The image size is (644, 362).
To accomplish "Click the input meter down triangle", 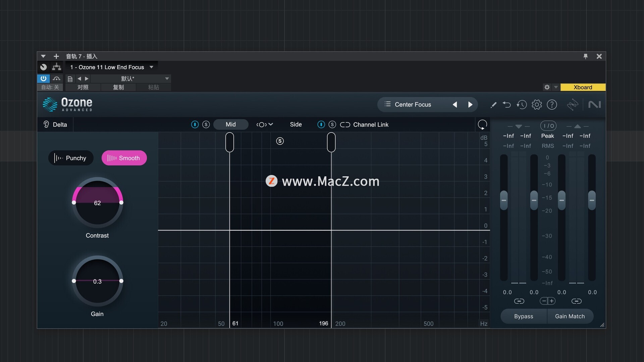I will coord(519,126).
